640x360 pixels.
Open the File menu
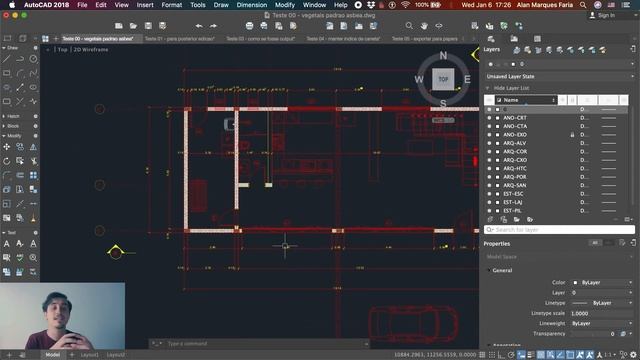click(x=82, y=5)
